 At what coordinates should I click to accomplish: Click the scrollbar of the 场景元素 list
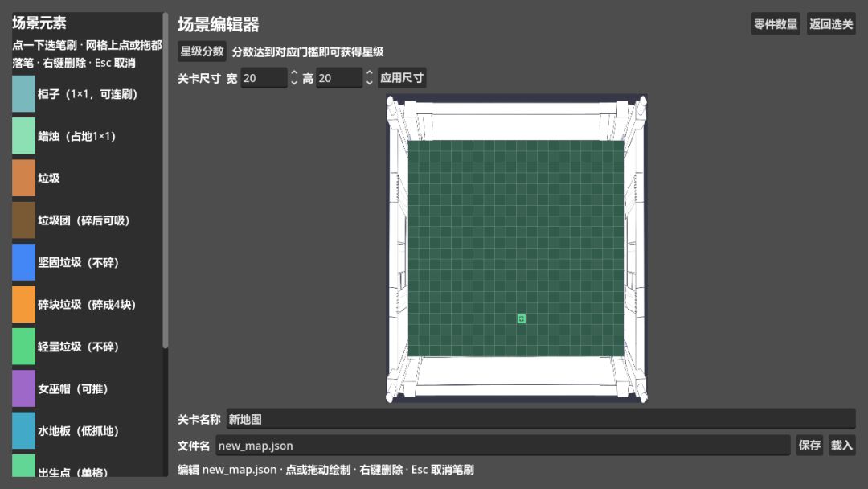click(165, 181)
